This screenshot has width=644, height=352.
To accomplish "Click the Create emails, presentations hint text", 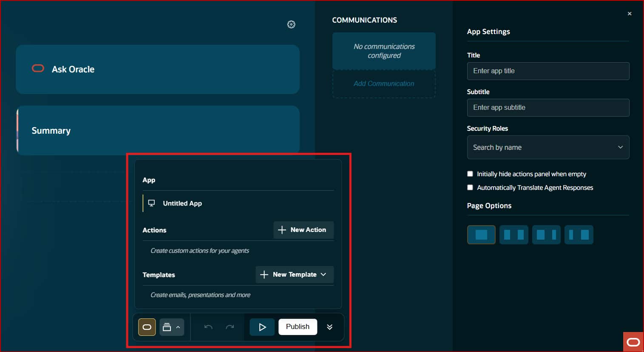I will coord(200,295).
